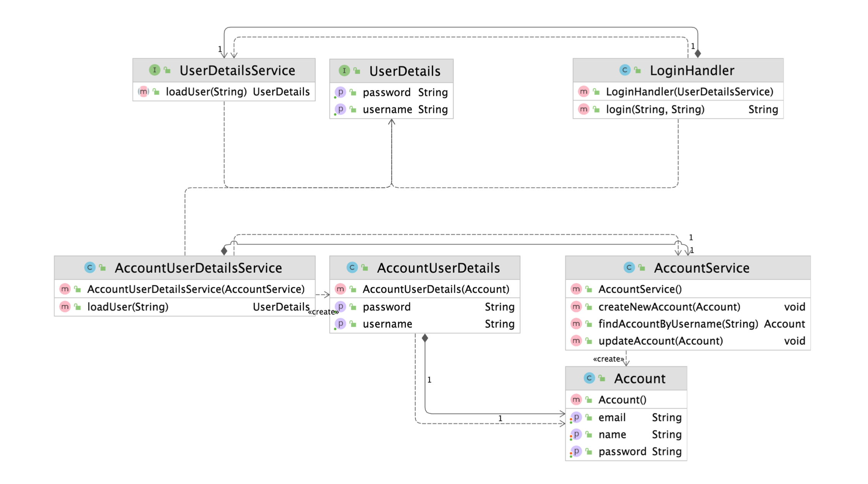Click the class icon next to Account title
The height and width of the screenshot is (484, 868).
click(x=589, y=378)
